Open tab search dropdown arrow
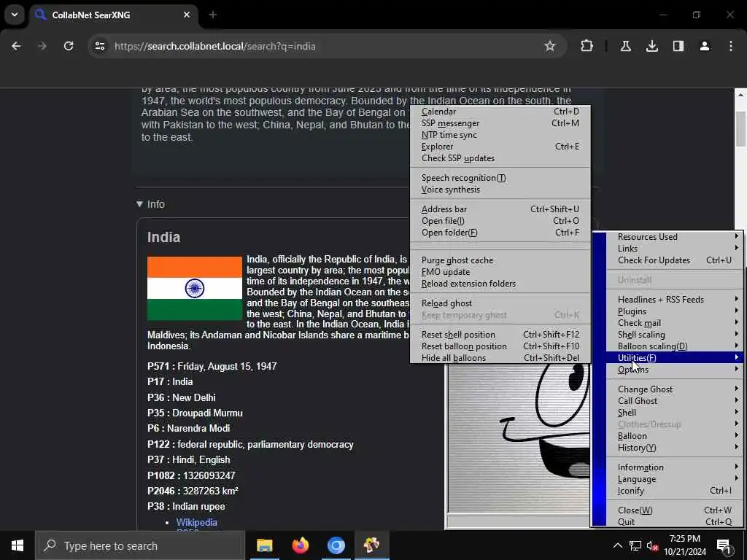 15,15
